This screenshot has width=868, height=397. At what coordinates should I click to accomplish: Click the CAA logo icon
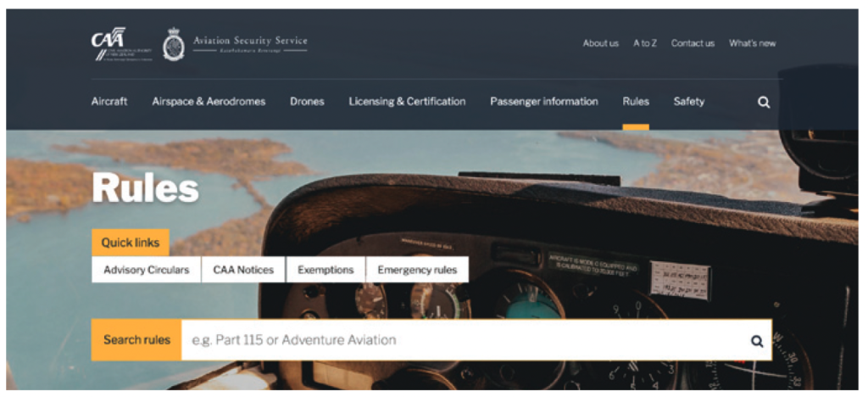(121, 44)
